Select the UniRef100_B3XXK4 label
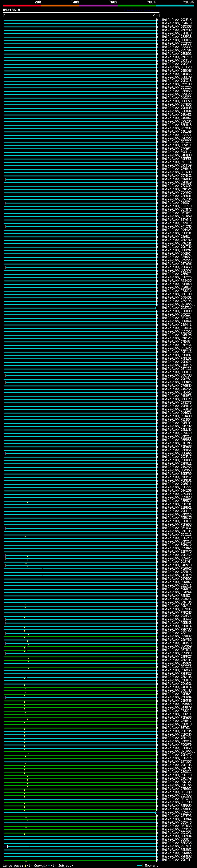This screenshot has height=868, width=197. tap(177, 328)
